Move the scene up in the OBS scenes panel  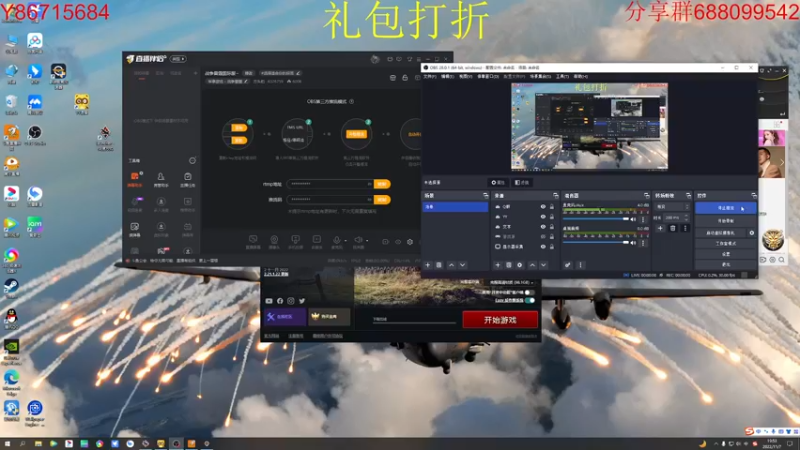[451, 265]
